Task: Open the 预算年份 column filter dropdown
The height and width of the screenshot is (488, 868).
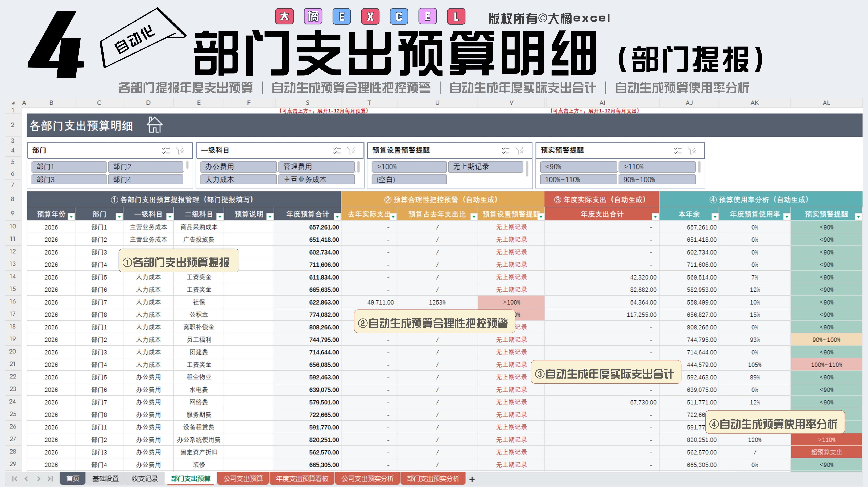Action: (x=71, y=216)
